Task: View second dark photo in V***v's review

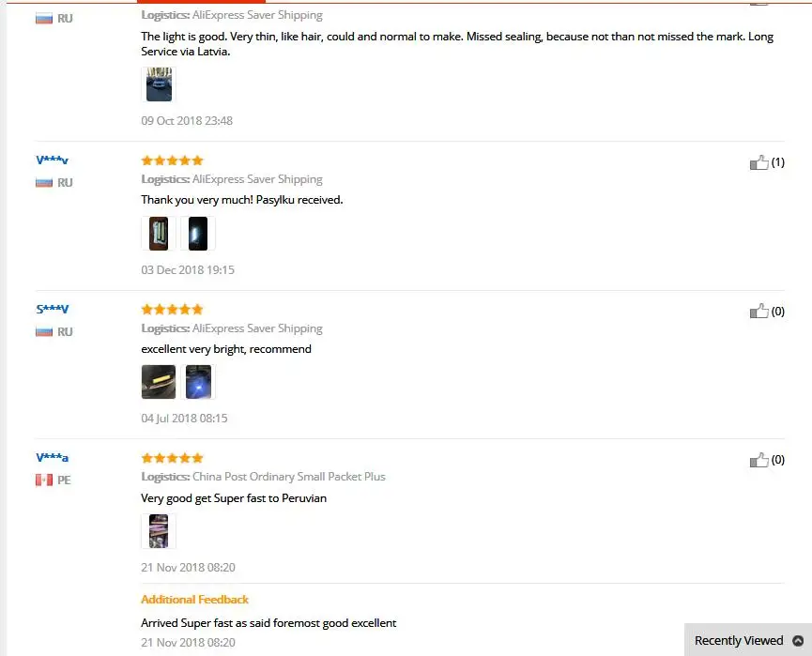Action: (198, 234)
